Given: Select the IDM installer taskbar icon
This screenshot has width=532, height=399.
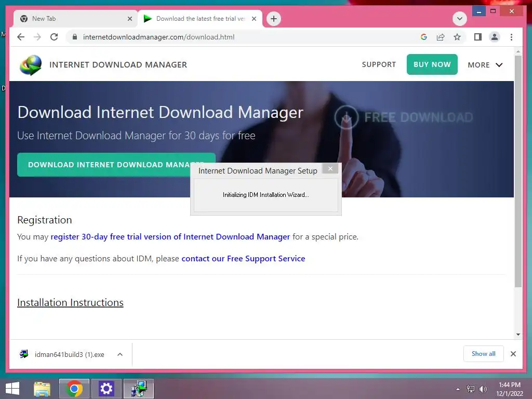Looking at the screenshot, I should pyautogui.click(x=138, y=389).
